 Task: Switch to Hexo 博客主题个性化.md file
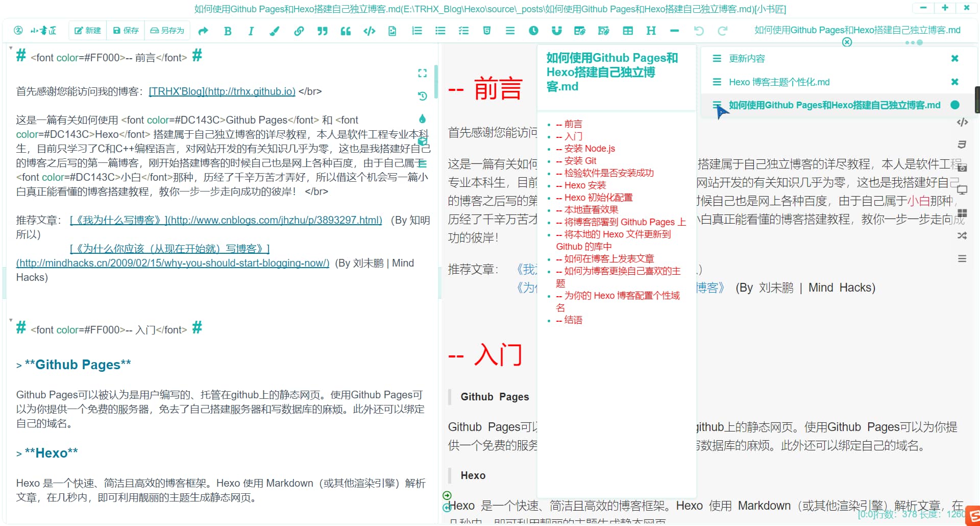[x=779, y=82]
